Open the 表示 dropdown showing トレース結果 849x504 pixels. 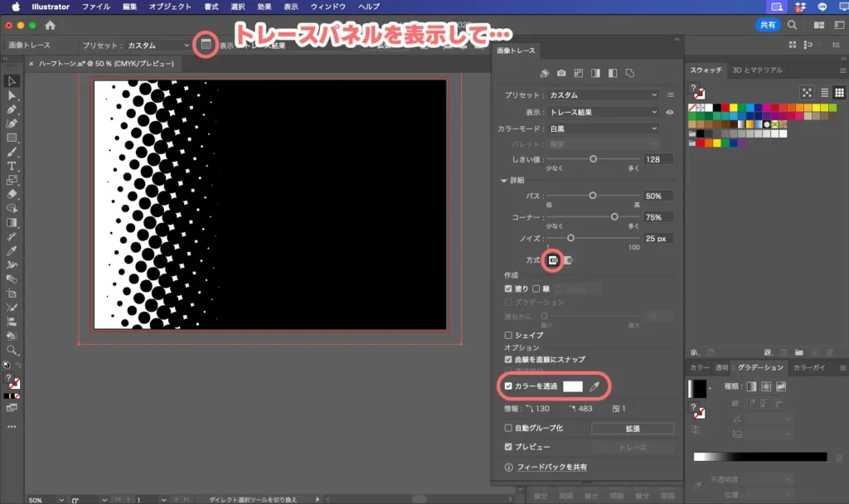point(602,112)
